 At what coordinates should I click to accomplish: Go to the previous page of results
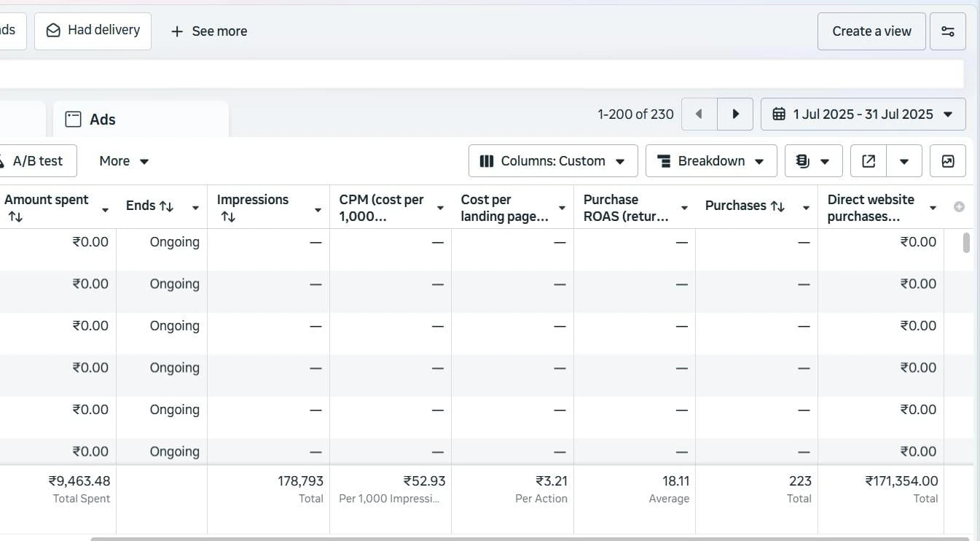point(699,114)
